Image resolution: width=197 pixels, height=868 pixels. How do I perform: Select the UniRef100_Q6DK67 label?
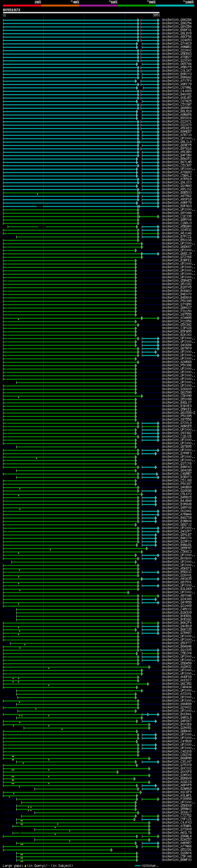tap(176, 247)
